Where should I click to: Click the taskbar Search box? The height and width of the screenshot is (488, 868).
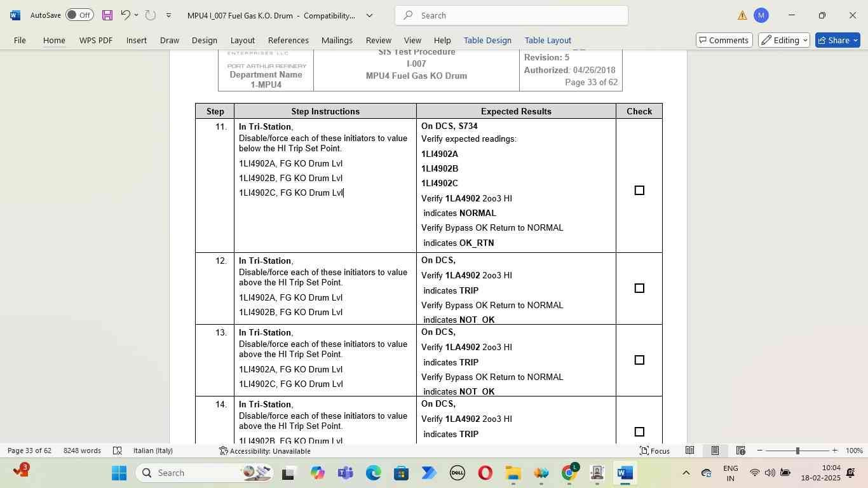(205, 473)
